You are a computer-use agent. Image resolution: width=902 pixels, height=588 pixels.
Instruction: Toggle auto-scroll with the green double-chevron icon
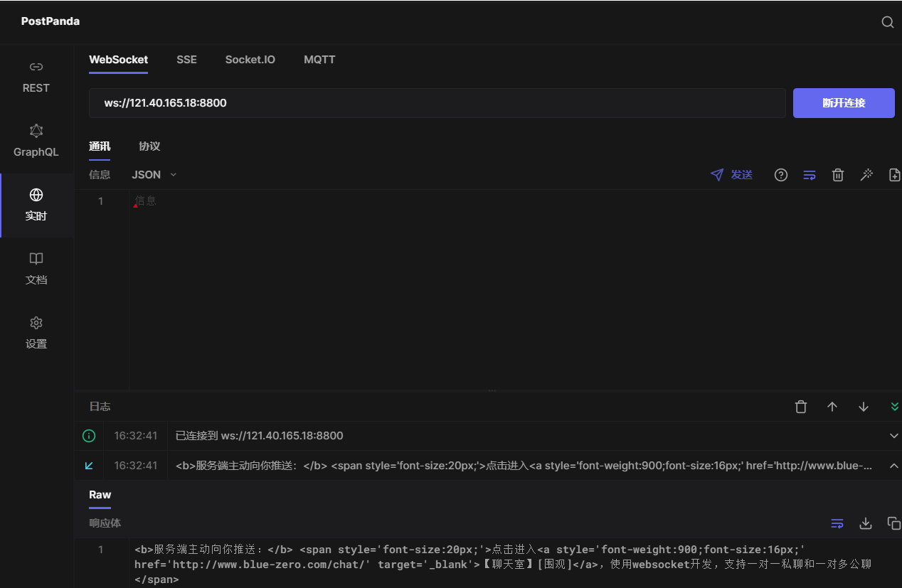pyautogui.click(x=895, y=406)
